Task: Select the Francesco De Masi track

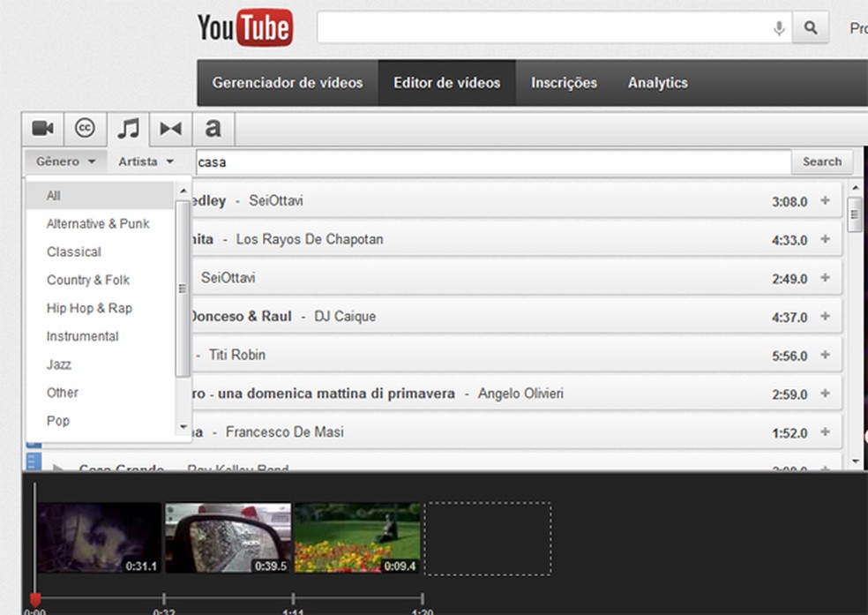Action: pos(516,431)
